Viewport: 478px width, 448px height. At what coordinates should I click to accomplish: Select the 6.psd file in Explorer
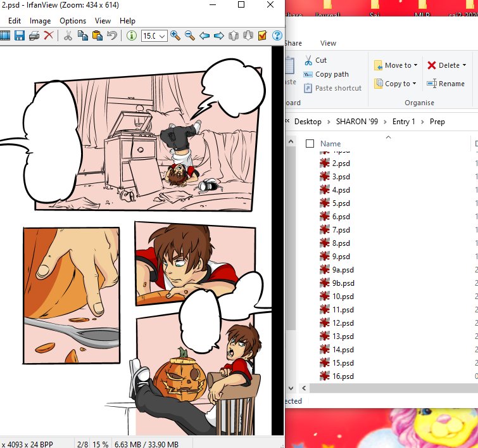335,217
